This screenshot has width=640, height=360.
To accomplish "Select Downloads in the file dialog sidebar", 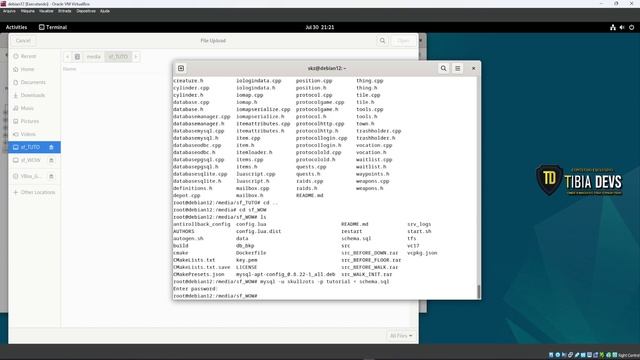I will click(x=34, y=95).
